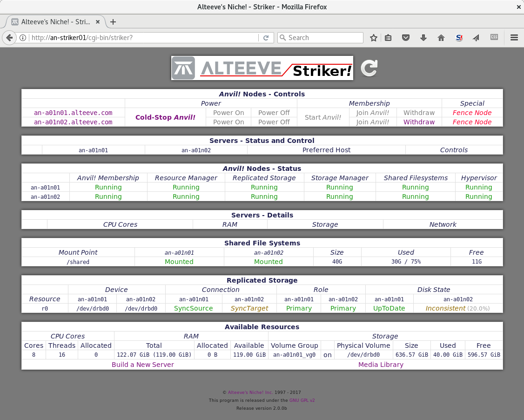Click the Alteeve Striker logo banner
This screenshot has width=524, height=420.
(x=262, y=68)
